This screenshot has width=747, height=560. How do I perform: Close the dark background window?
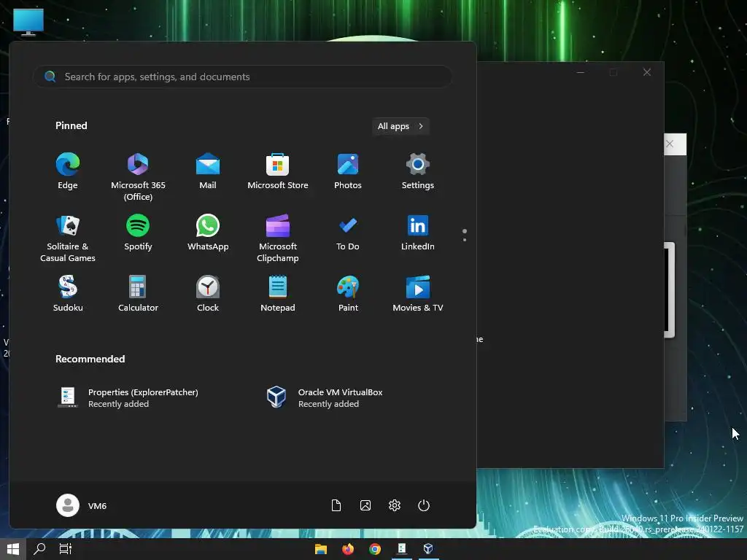(x=647, y=72)
